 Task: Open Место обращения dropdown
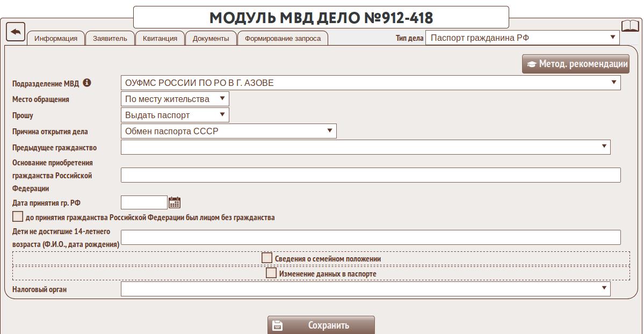click(x=175, y=99)
